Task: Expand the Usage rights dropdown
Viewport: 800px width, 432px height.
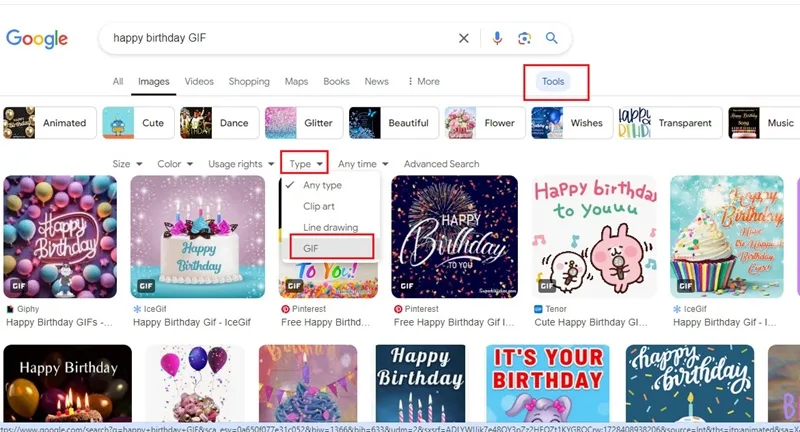Action: pyautogui.click(x=241, y=164)
